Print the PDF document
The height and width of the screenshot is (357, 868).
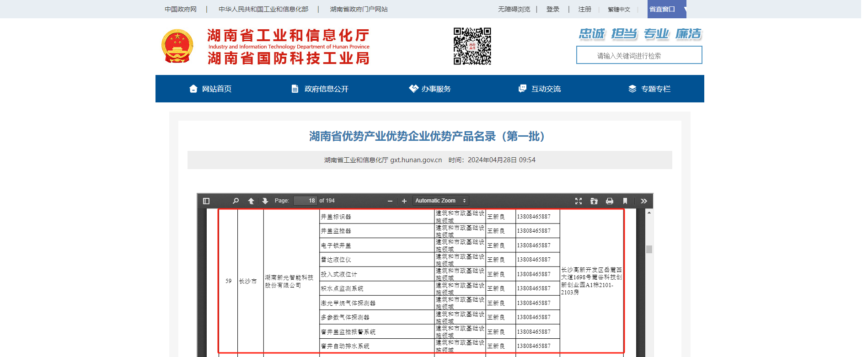click(610, 201)
